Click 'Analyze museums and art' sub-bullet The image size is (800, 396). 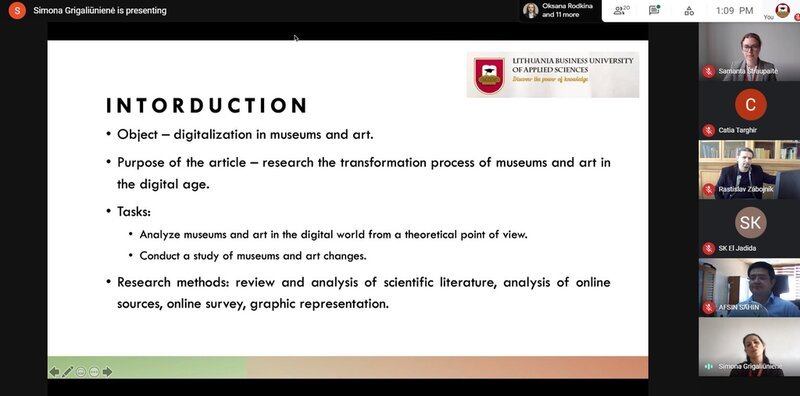(333, 235)
